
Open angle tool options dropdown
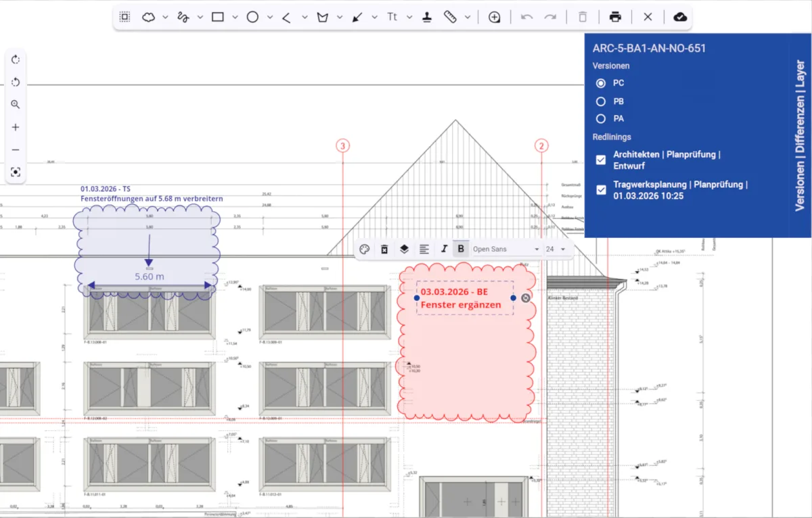click(x=304, y=18)
